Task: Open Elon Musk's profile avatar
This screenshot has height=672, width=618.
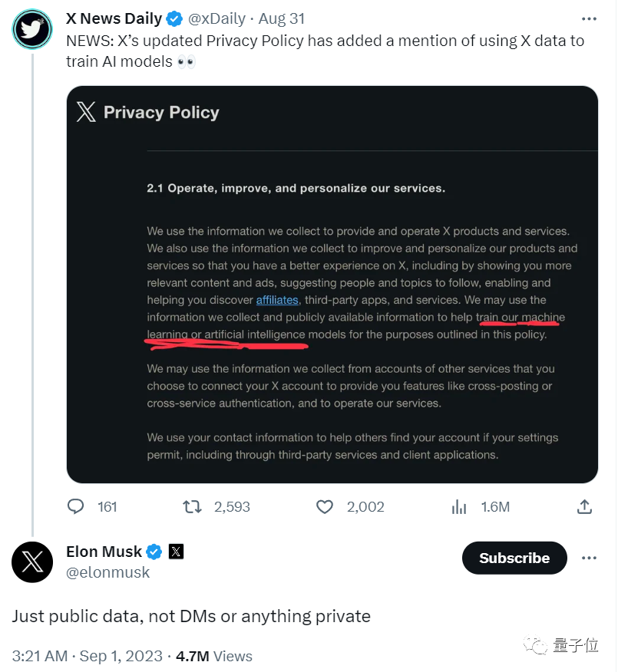Action: point(32,562)
